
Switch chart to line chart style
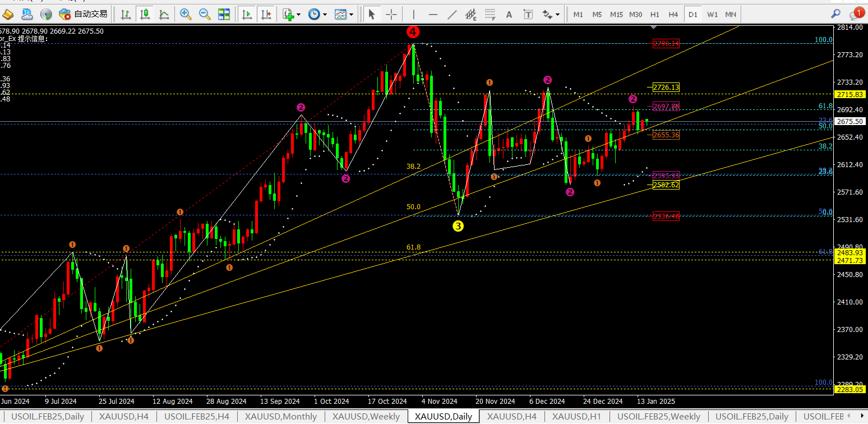click(x=164, y=14)
